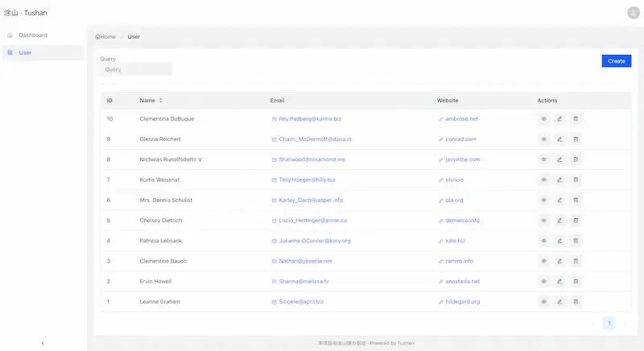This screenshot has height=351, width=644.
Task: Edit the Clementina DuBuque row
Action: point(559,119)
